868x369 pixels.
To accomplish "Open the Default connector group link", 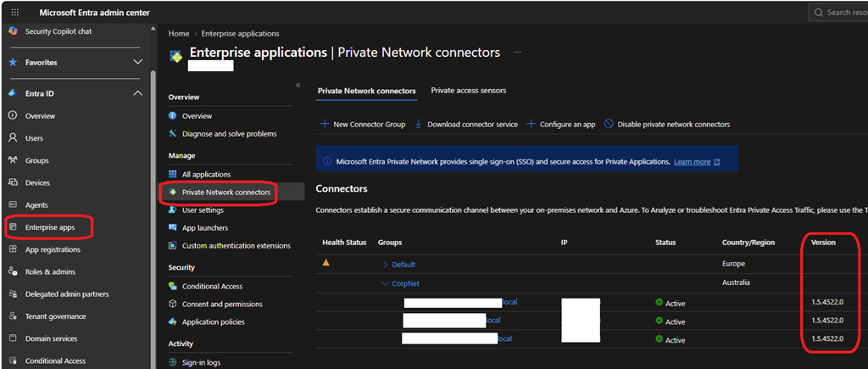I will coord(403,265).
